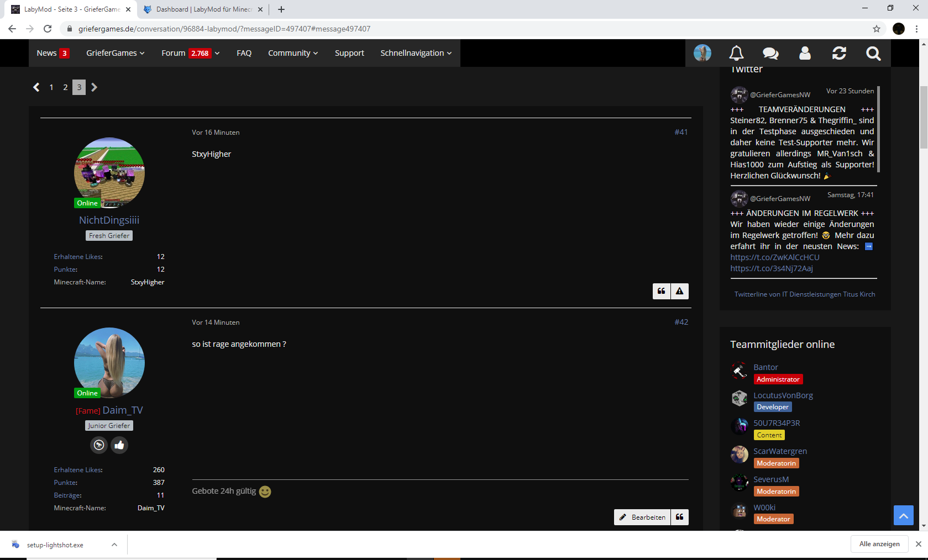Expand the GrieferGames dropdown menu
This screenshot has width=928, height=560.
click(x=116, y=53)
